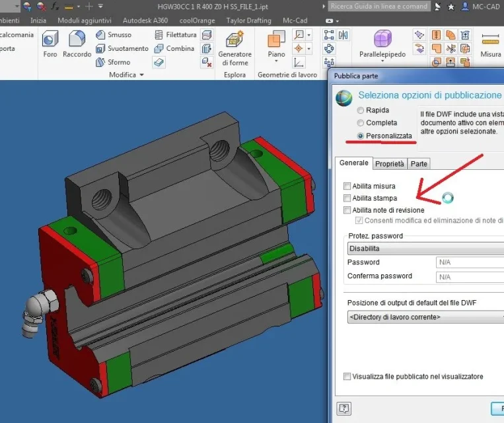Click the Geometrie di lavoro panel label
This screenshot has width=504, height=423.
(287, 75)
